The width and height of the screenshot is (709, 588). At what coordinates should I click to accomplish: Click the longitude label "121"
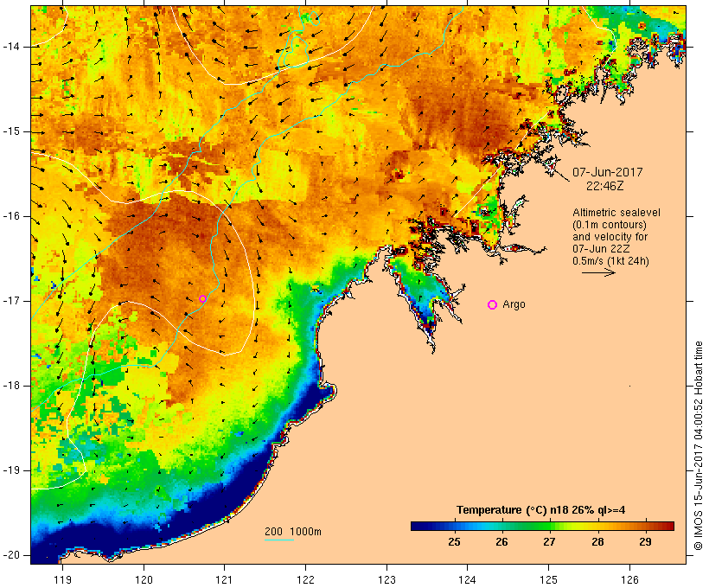coord(224,579)
